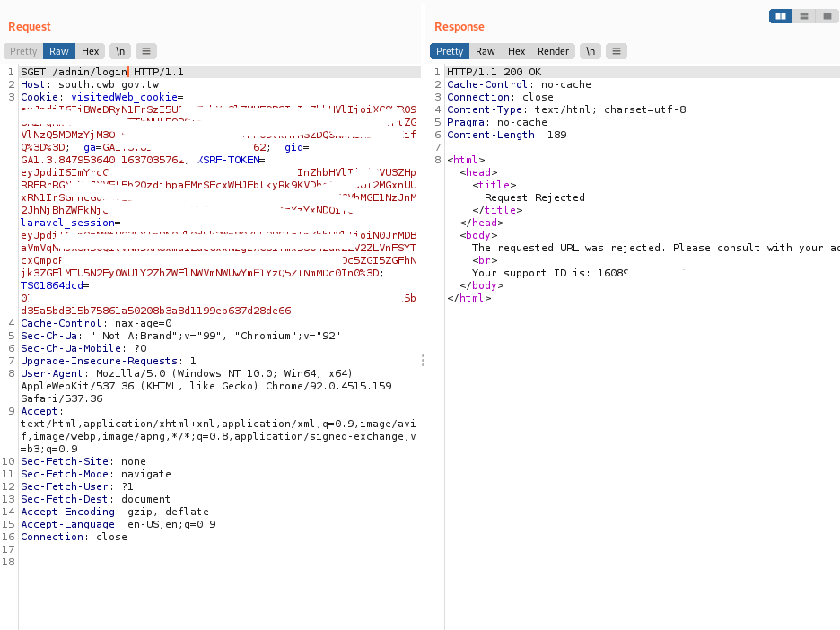Click the Request panel heading

30,27
